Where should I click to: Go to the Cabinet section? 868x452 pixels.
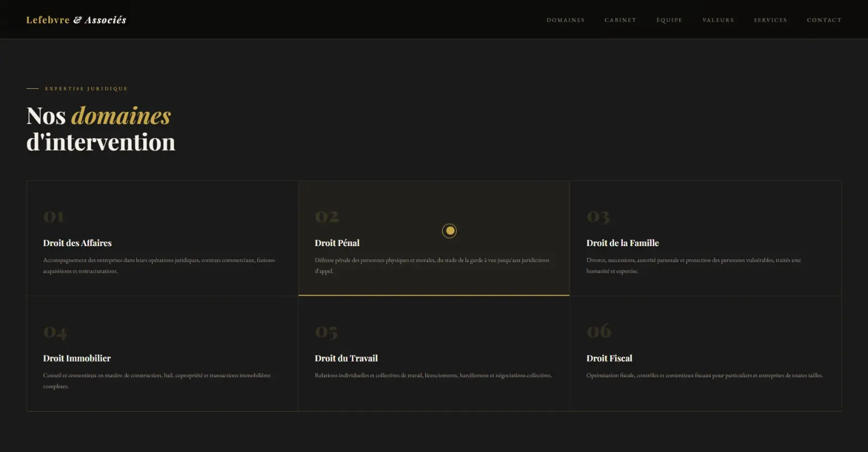point(620,20)
